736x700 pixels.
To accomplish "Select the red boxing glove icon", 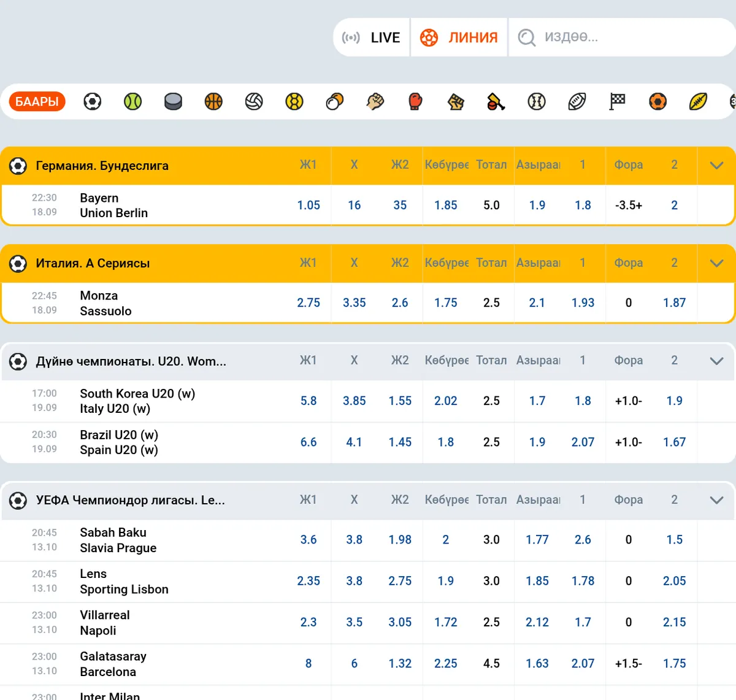I will pos(415,101).
